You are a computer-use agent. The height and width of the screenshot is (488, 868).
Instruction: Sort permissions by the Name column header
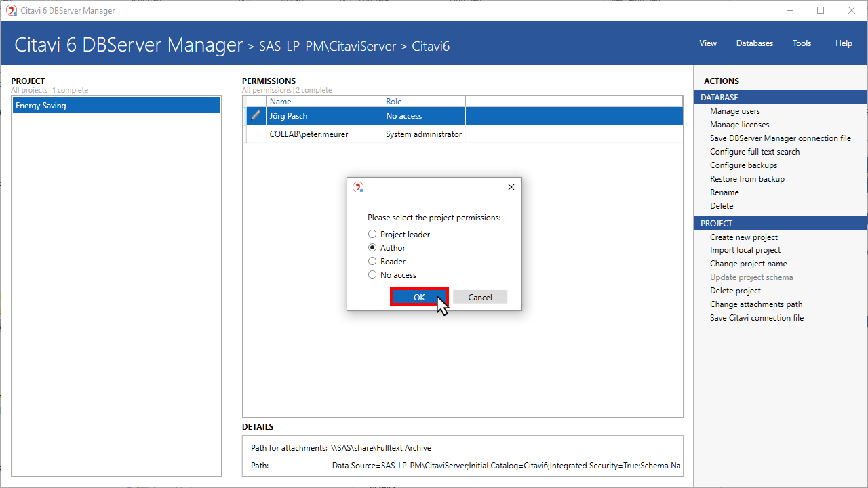click(x=281, y=102)
